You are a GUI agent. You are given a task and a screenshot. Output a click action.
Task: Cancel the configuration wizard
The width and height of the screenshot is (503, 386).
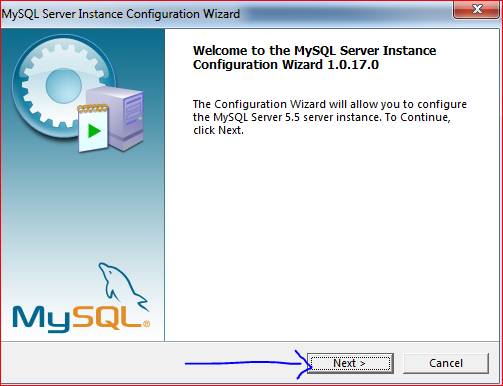pyautogui.click(x=446, y=363)
